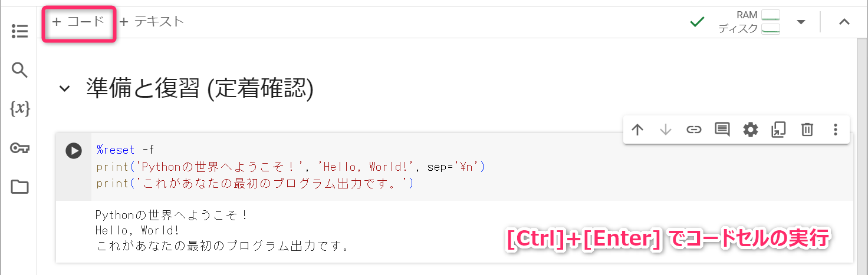
Task: Open the variables inspector panel
Action: (20, 109)
